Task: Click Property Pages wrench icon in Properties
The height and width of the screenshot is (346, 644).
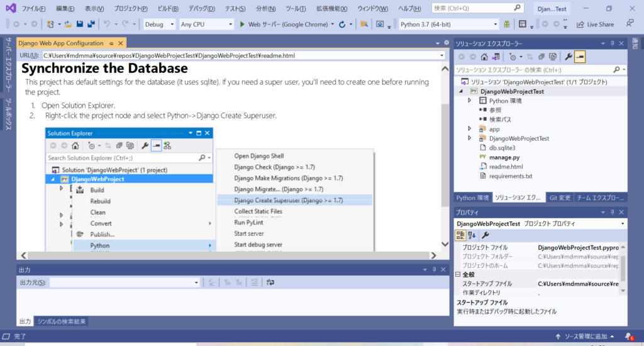Action: coord(485,235)
